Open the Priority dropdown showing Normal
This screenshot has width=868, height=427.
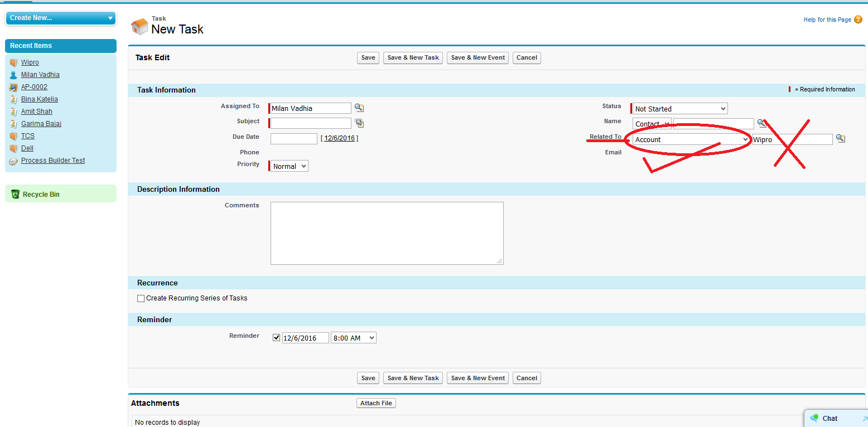click(x=289, y=166)
